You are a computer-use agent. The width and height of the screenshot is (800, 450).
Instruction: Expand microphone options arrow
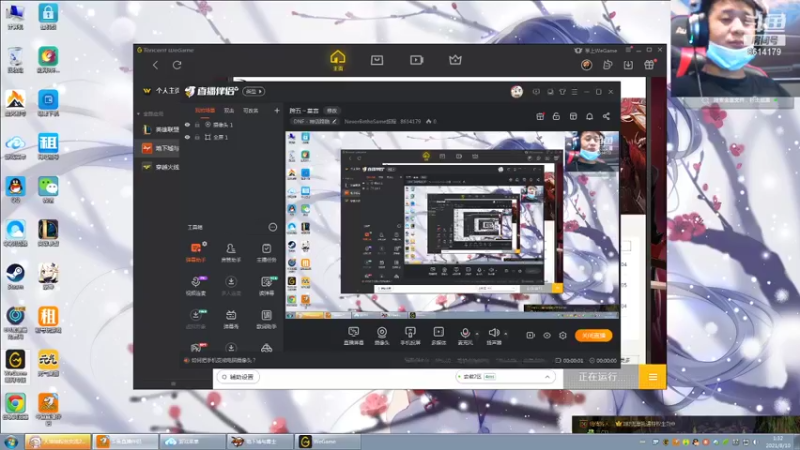[x=477, y=334]
